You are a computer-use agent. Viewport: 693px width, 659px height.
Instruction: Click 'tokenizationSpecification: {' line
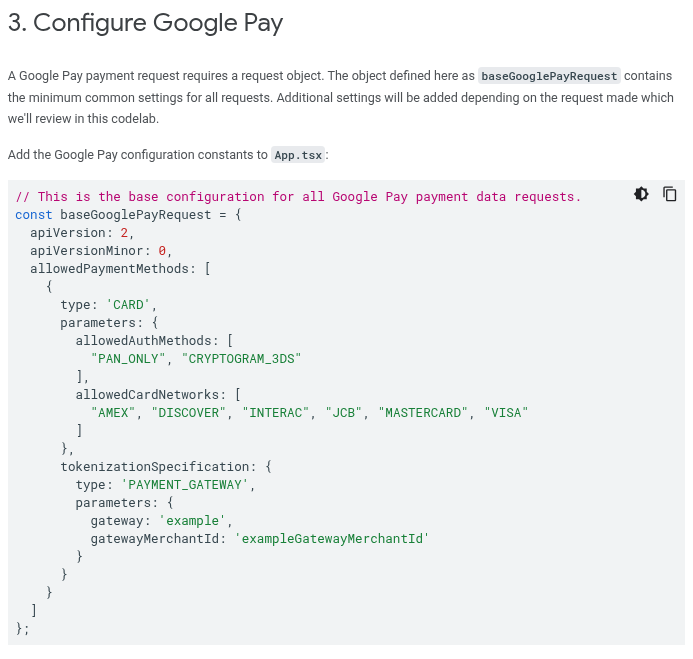[166, 467]
